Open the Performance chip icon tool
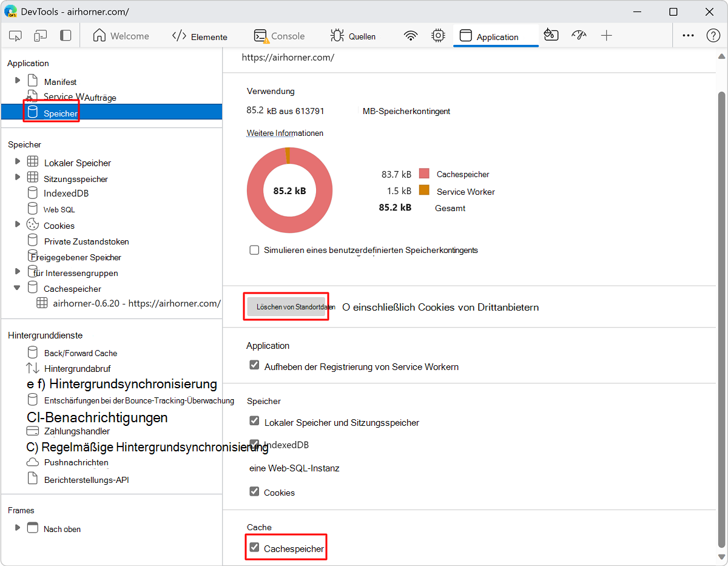This screenshot has width=728, height=566. tap(438, 36)
